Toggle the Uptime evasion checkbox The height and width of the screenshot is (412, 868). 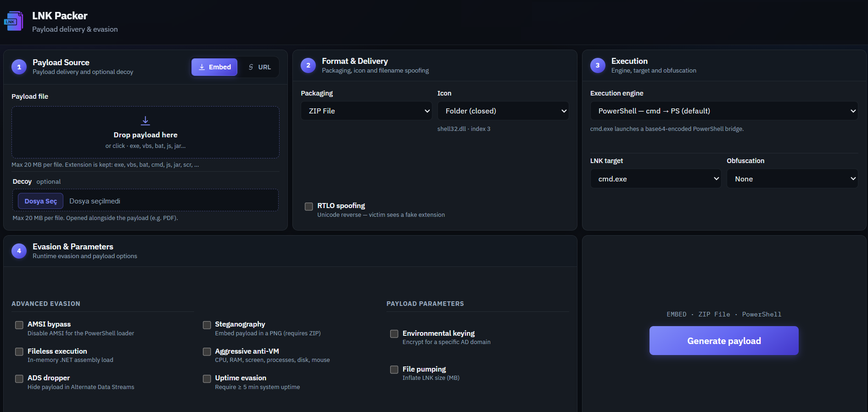tap(207, 379)
